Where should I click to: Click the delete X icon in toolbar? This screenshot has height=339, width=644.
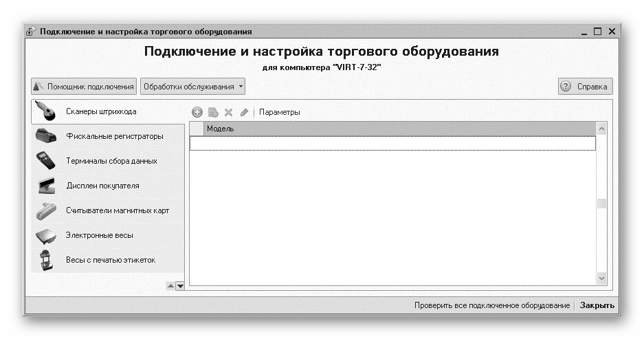click(228, 112)
